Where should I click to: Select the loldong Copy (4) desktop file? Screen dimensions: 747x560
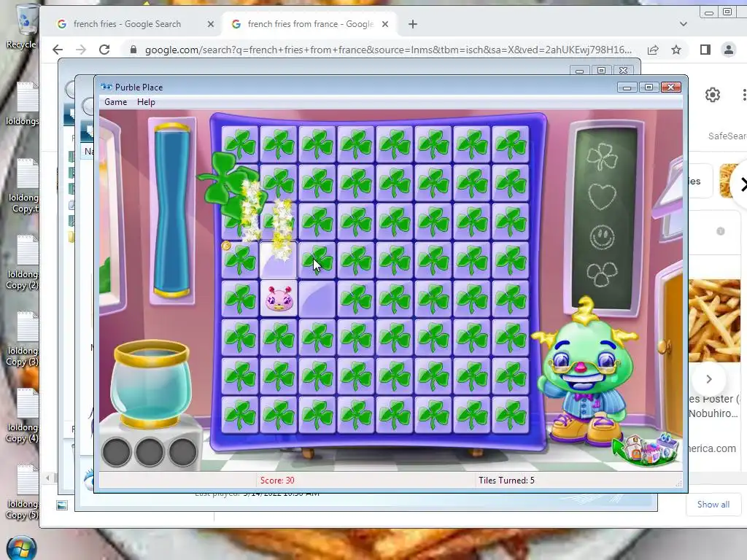23,416
